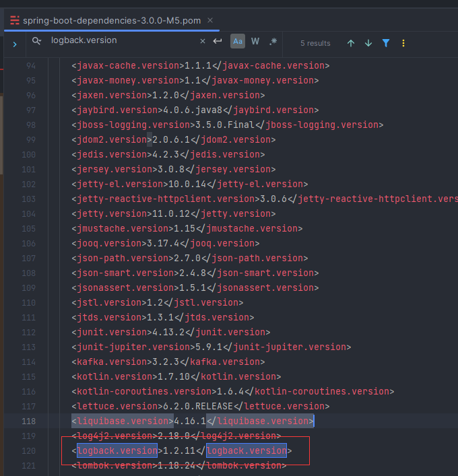Viewport: 458px width, 476px height.
Task: Insert new line in search field
Action: [x=218, y=41]
